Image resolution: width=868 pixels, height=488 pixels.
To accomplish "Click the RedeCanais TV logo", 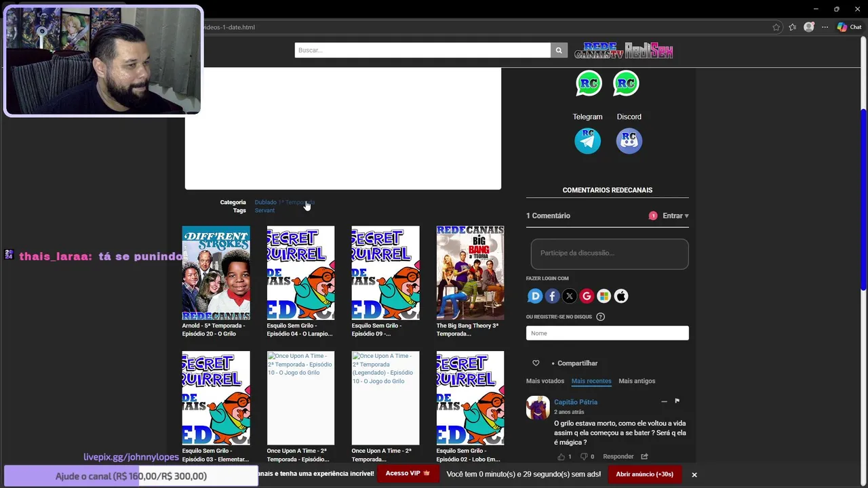I will coord(599,50).
